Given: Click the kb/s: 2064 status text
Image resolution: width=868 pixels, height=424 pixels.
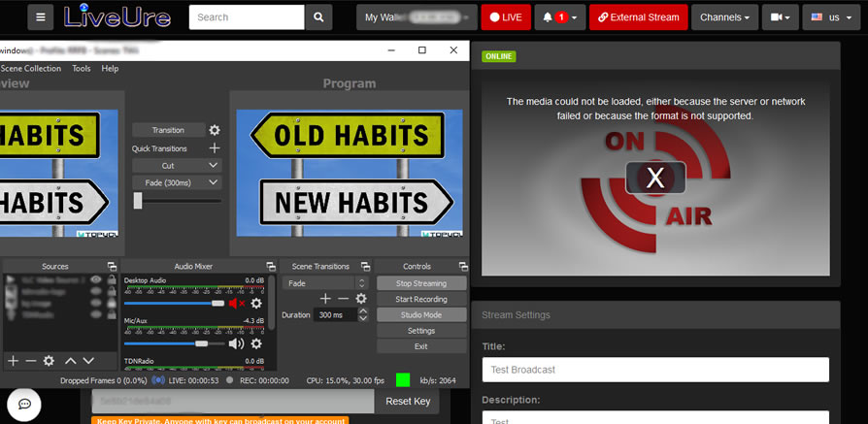Looking at the screenshot, I should tap(438, 381).
